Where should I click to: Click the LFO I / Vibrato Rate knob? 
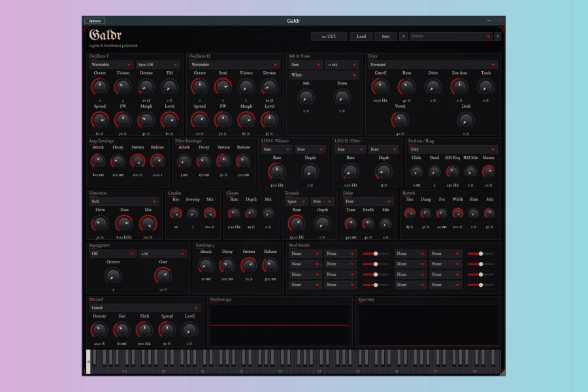pyautogui.click(x=277, y=171)
